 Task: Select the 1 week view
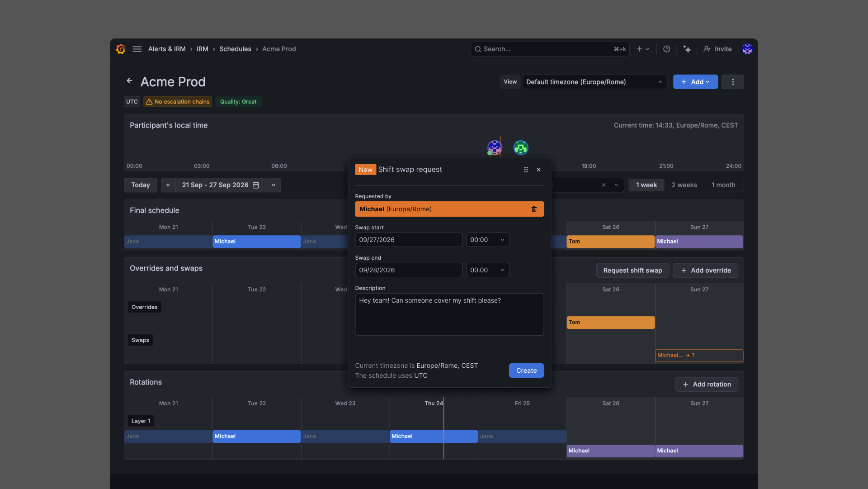pos(646,185)
